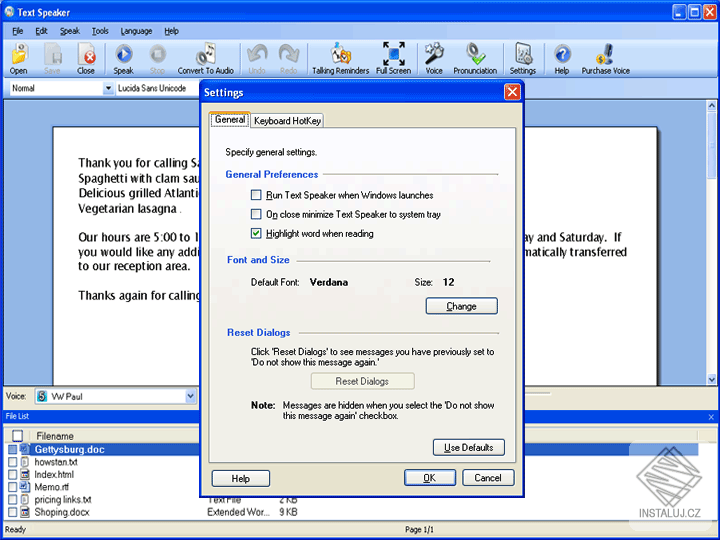Open the Language menu
The image size is (720, 540).
coord(136,31)
